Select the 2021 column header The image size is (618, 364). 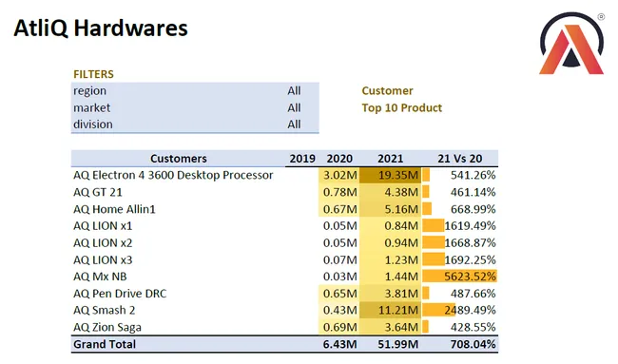tap(390, 159)
